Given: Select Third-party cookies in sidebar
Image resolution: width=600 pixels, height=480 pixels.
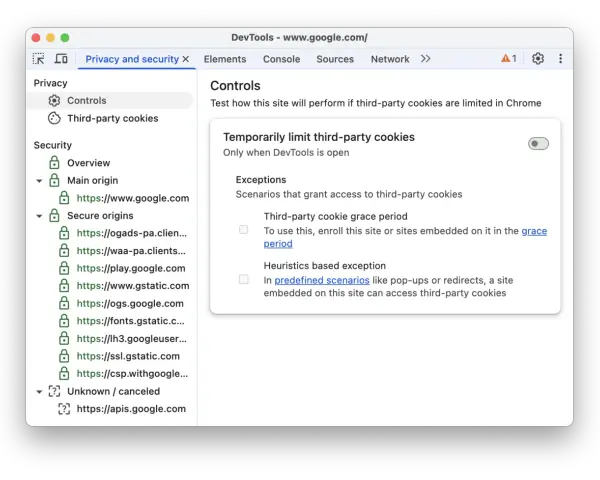Looking at the screenshot, I should coord(110,118).
